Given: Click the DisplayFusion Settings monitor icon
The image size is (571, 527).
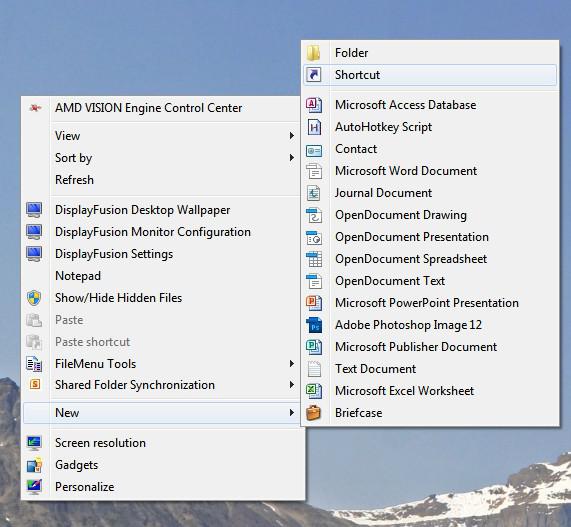Looking at the screenshot, I should 34,253.
